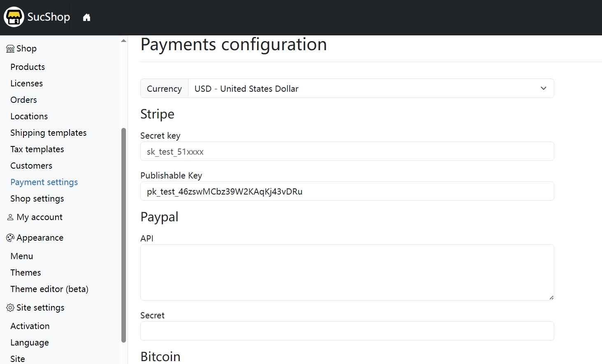
Task: Click the SucShop storefront logo icon
Action: pos(14,17)
